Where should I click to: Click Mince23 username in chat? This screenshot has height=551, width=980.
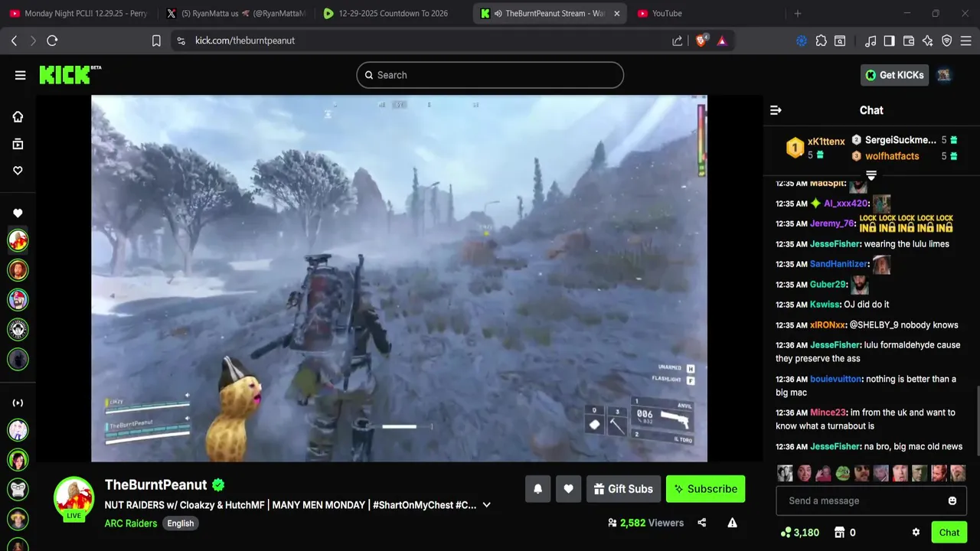pos(828,412)
